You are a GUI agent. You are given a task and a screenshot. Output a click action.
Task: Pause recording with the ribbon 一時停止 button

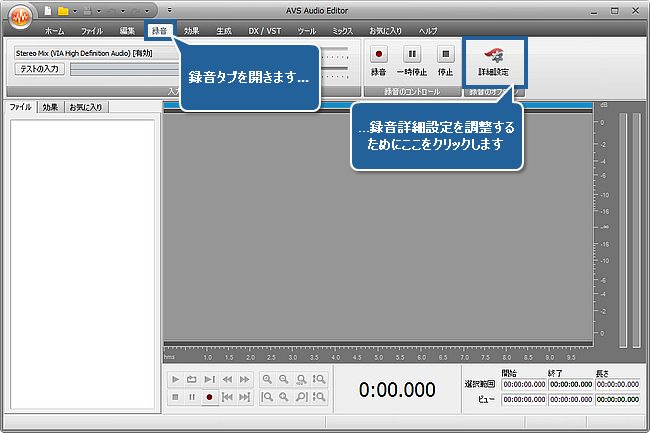tap(412, 60)
